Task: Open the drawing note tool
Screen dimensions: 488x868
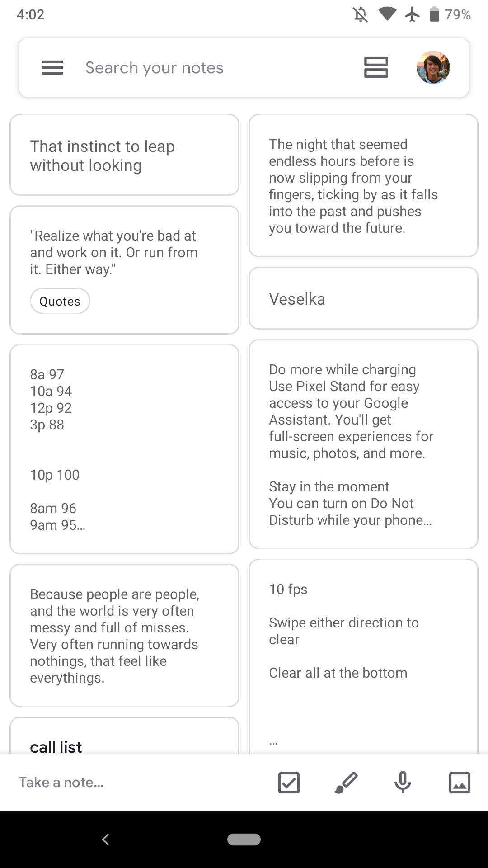Action: 345,783
